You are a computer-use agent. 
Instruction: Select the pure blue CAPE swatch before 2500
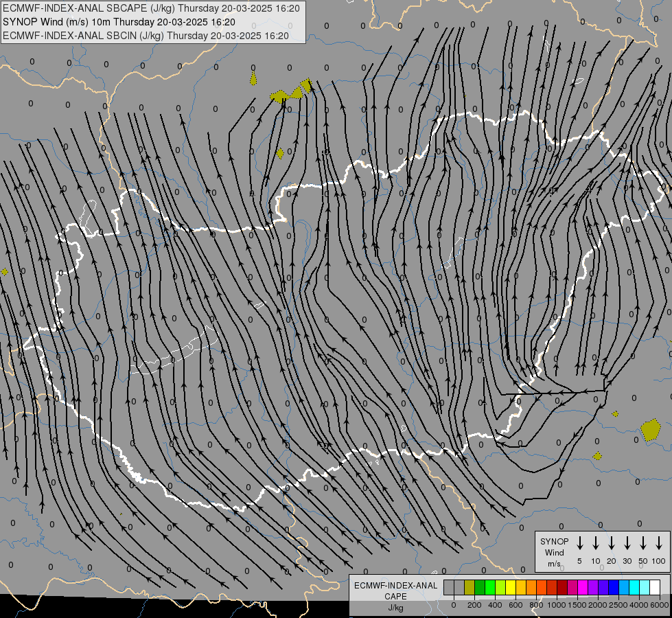point(614,587)
